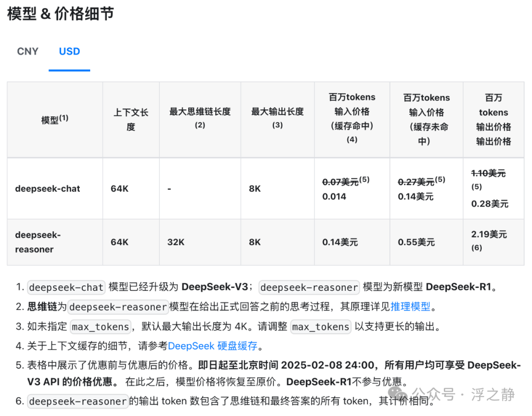Click the 模型(1) column header
The width and height of the screenshot is (532, 416).
pyautogui.click(x=55, y=120)
